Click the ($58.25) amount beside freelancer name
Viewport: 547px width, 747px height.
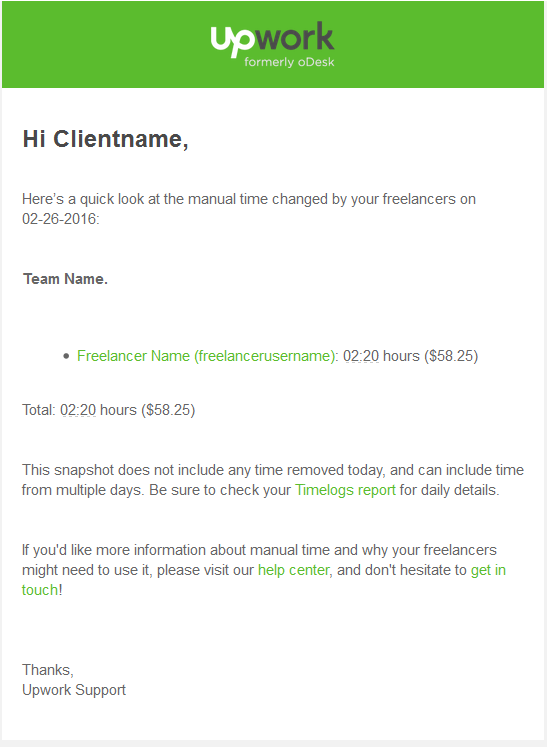coord(451,356)
